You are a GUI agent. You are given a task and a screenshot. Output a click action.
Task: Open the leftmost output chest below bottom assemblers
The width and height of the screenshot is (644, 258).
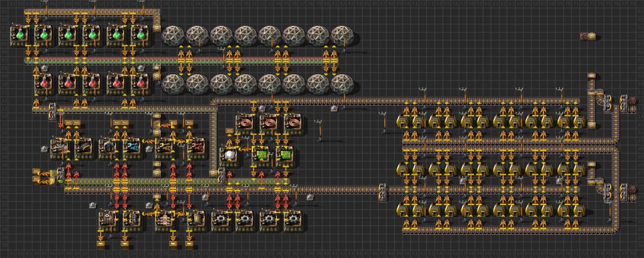pos(100,245)
